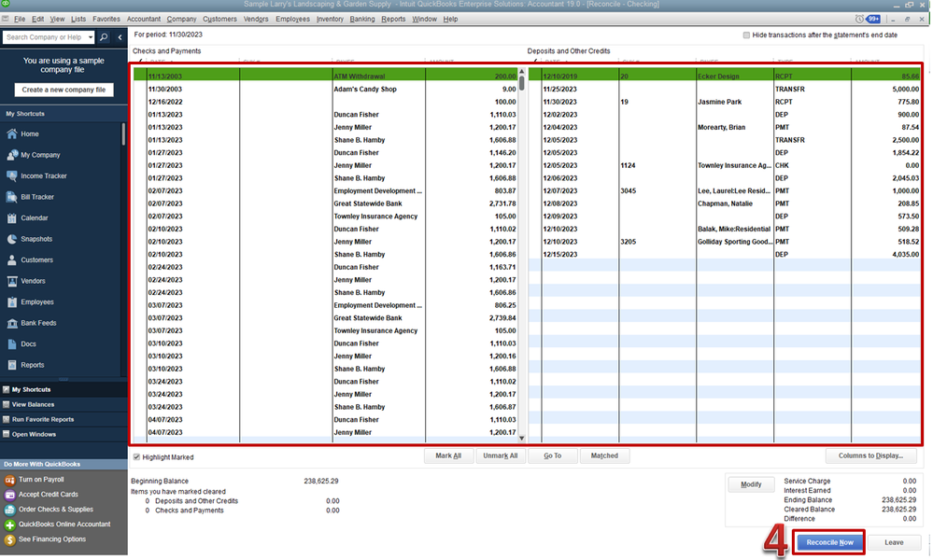The height and width of the screenshot is (560, 933).
Task: Select the Adam's Candy Shop row
Action: 326,90
